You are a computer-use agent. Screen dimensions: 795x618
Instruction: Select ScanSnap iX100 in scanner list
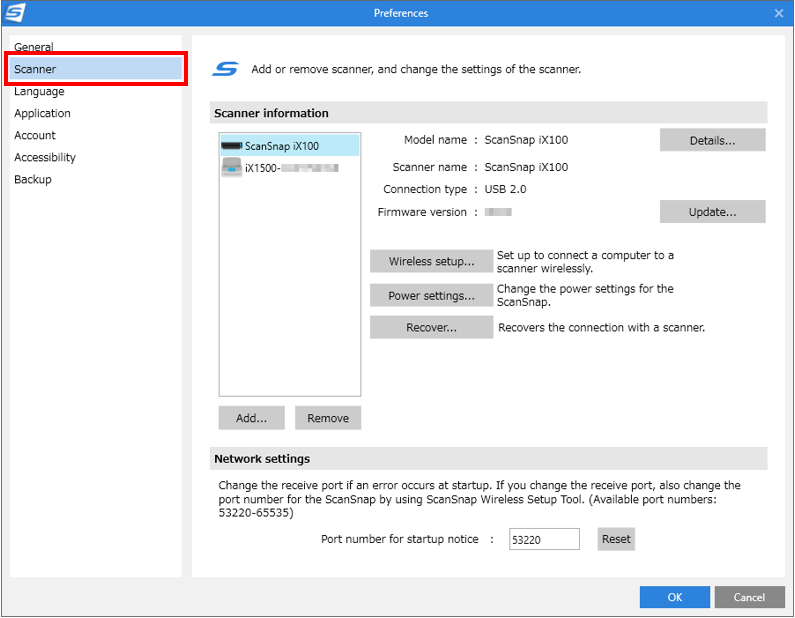click(x=290, y=146)
